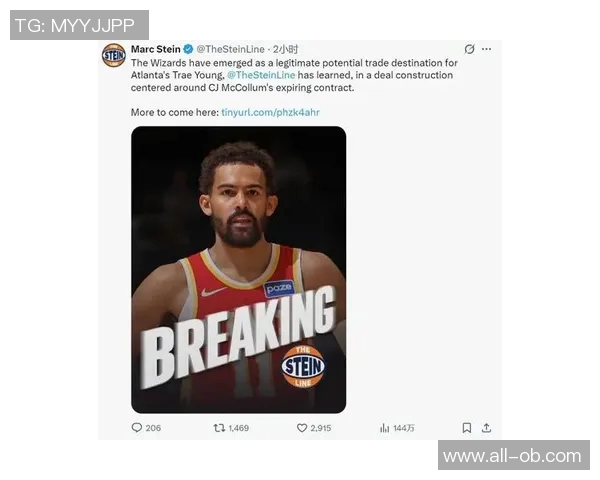Screen dimensions: 600x480
Task: Open Marc Stein's profile avatar
Action: 114,56
